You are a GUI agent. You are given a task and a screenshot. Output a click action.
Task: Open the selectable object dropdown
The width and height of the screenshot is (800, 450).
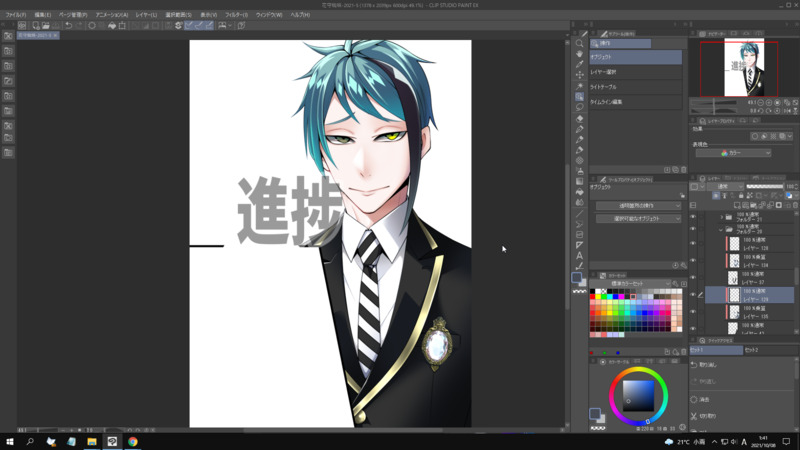tap(638, 218)
